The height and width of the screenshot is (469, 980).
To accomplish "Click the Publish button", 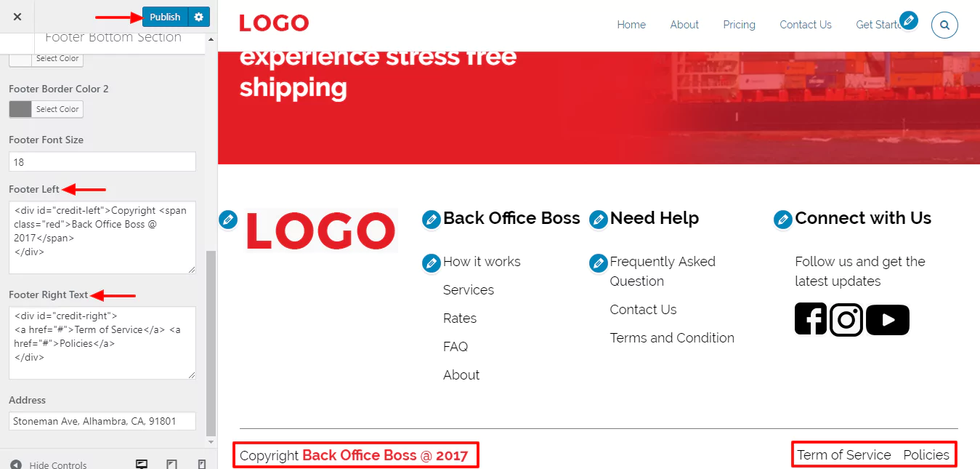I will 165,17.
